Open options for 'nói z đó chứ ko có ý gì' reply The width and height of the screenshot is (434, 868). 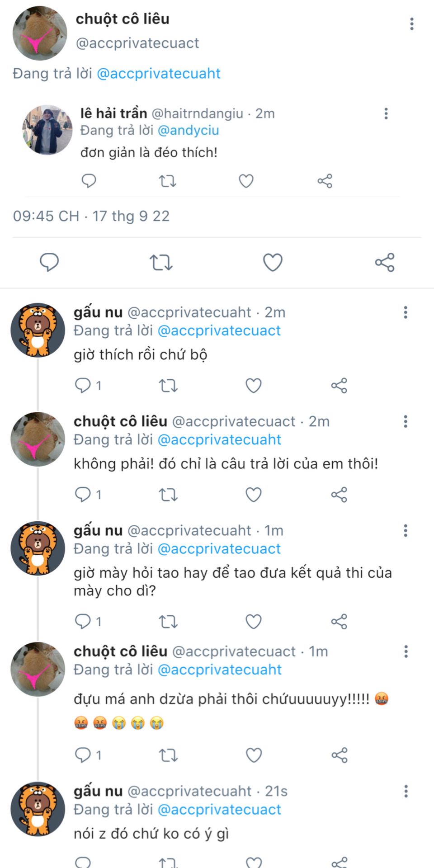click(406, 791)
